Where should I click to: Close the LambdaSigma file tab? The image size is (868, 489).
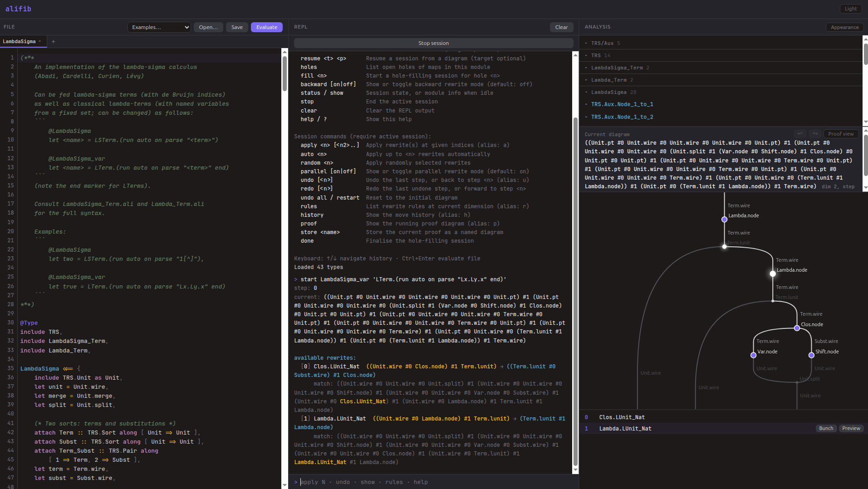[40, 41]
